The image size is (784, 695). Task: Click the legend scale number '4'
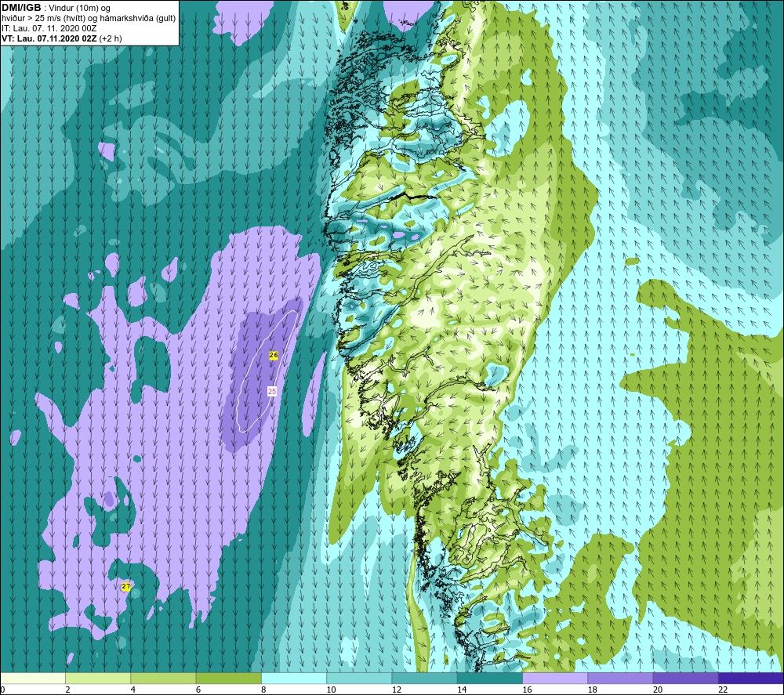(133, 690)
